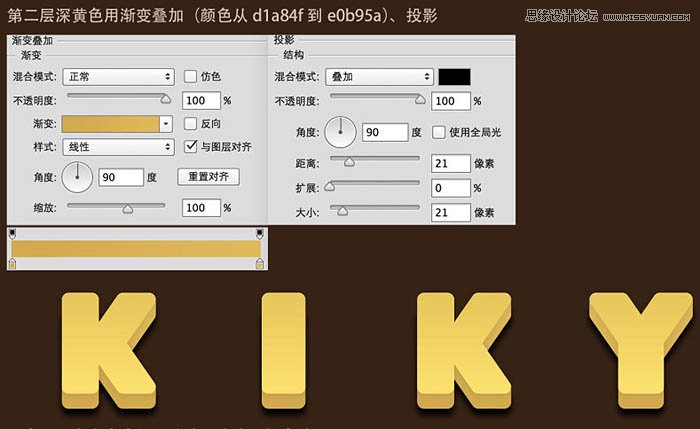Image resolution: width=700 pixels, height=429 pixels.
Task: Open gradient overlay blend mode dropdown 正常
Action: click(x=118, y=77)
